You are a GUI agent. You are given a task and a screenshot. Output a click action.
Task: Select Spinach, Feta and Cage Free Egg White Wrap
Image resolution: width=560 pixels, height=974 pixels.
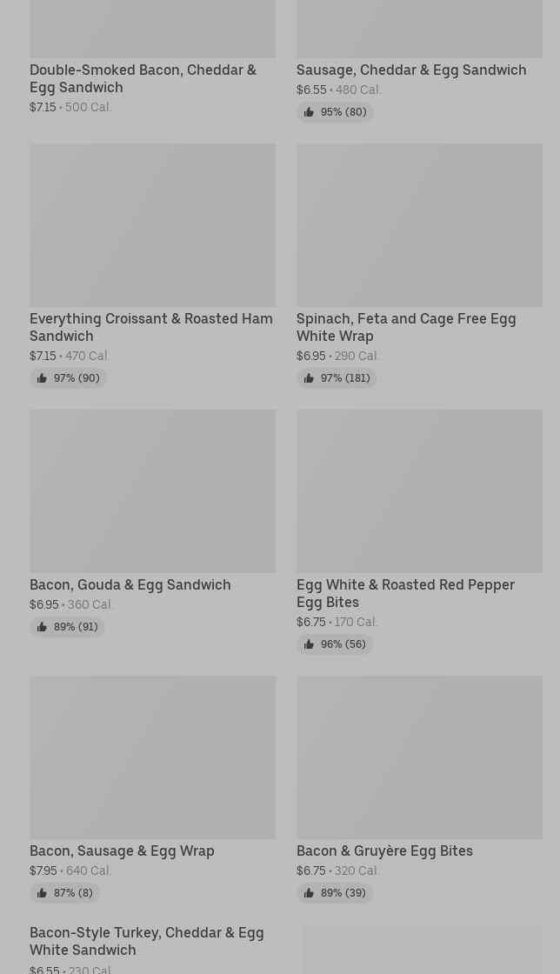405,327
